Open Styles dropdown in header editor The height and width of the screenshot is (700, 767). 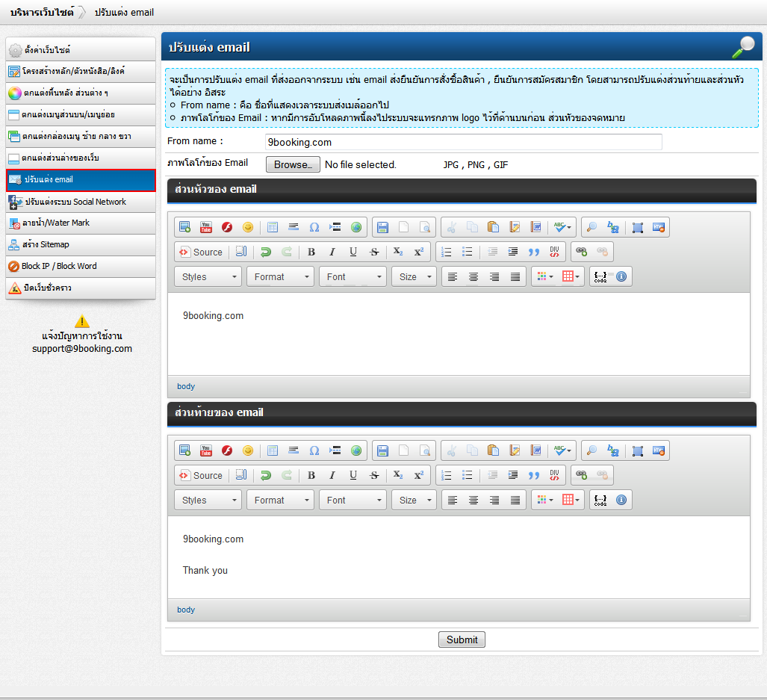208,277
